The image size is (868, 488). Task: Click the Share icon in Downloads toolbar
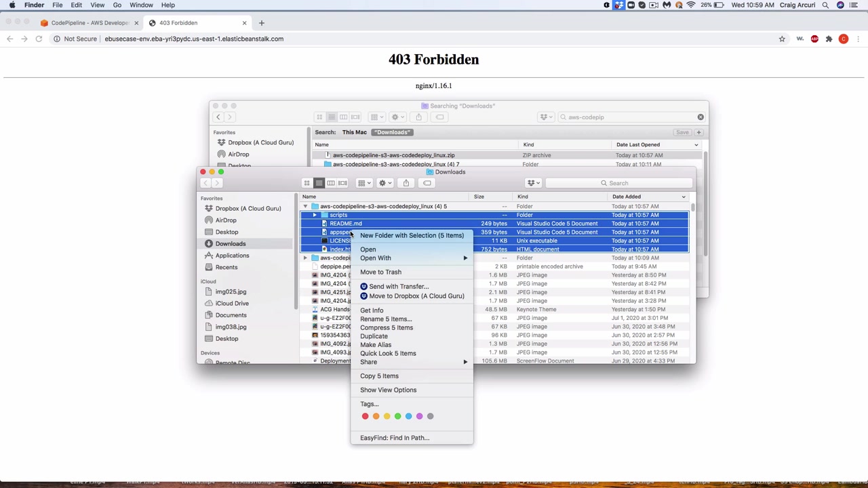point(406,183)
